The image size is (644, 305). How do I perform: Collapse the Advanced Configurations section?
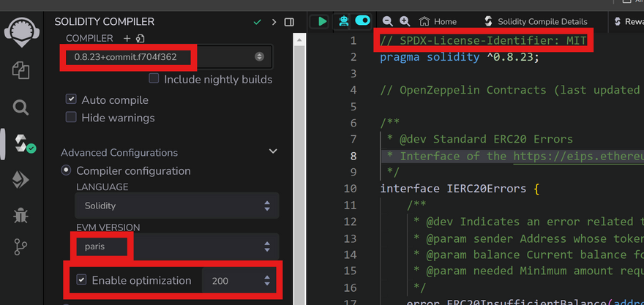[x=273, y=152]
